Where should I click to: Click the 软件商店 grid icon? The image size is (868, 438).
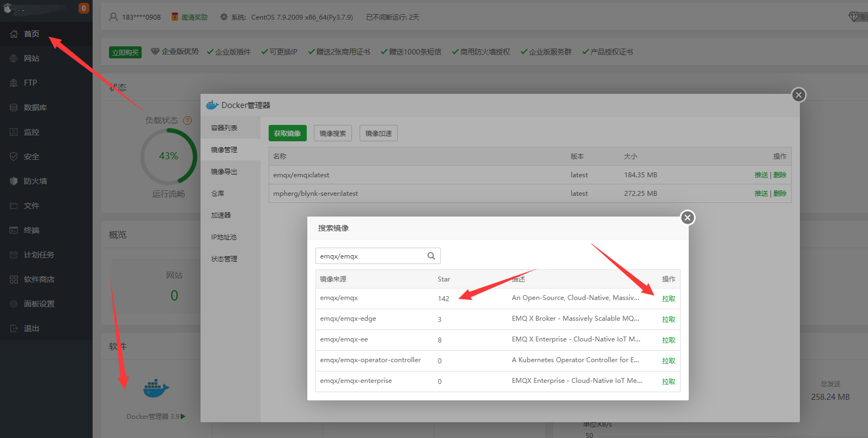tap(14, 279)
